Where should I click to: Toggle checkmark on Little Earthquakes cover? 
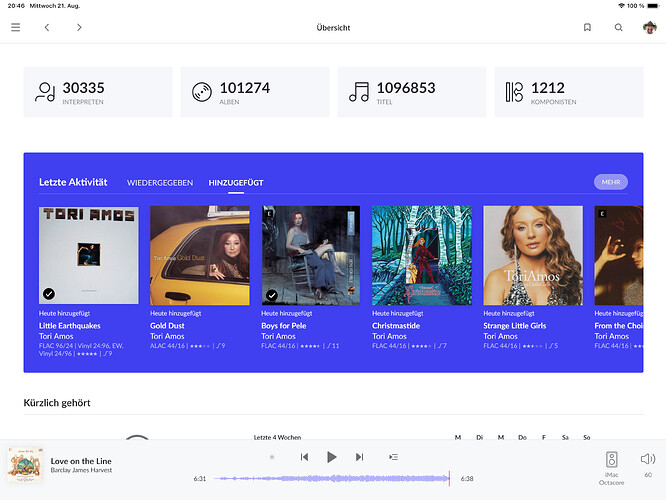(49, 294)
